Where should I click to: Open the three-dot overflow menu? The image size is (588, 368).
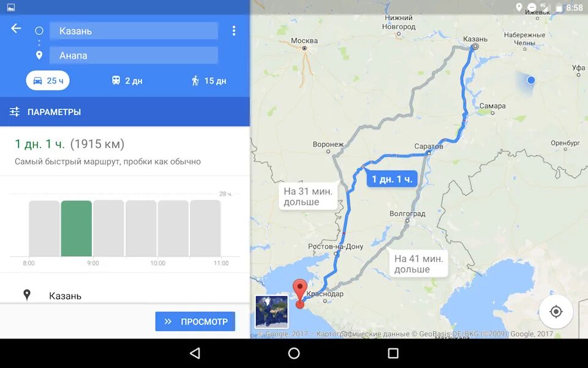[233, 31]
